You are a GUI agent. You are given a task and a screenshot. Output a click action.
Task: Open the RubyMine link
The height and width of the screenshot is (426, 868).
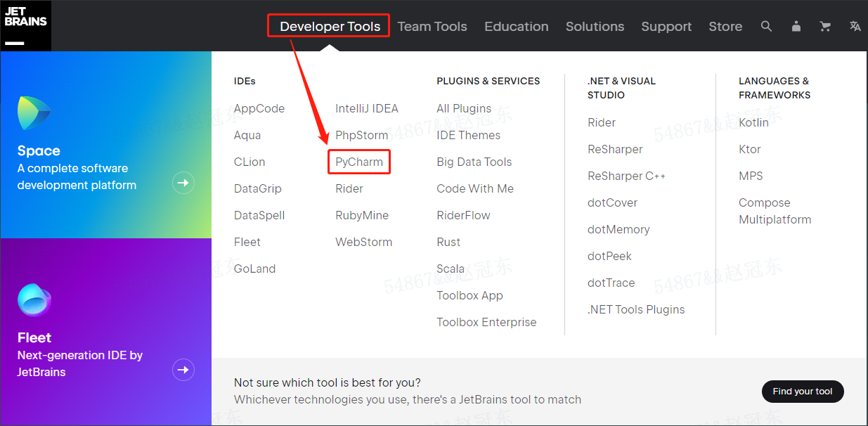(362, 215)
